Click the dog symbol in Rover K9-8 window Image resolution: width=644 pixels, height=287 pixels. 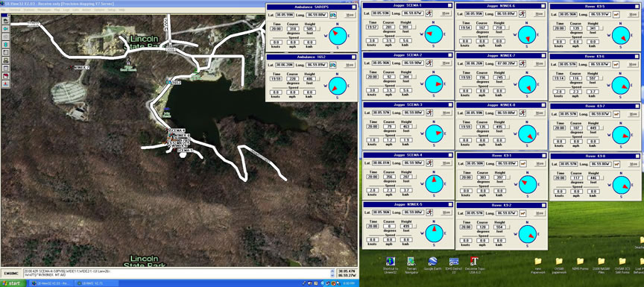coord(616,164)
